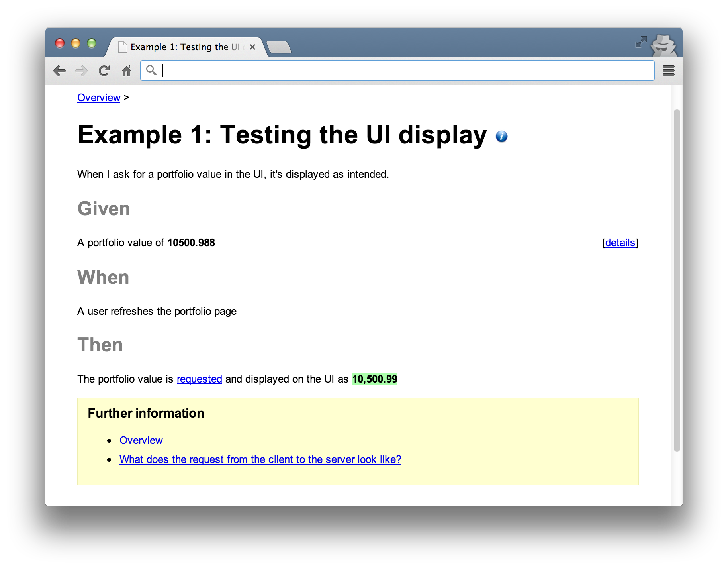Viewport: 728px width, 569px height.
Task: Close the 'Example 1: Testing the UI' tab
Action: click(252, 47)
